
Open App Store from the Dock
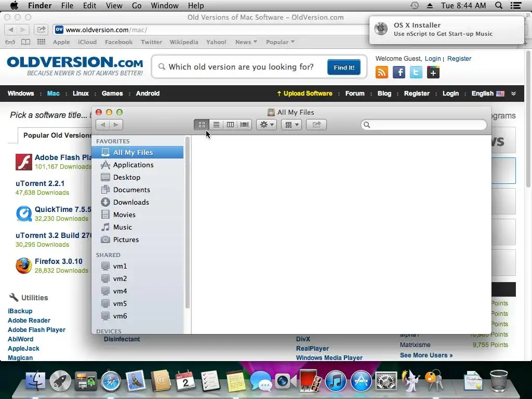(361, 381)
